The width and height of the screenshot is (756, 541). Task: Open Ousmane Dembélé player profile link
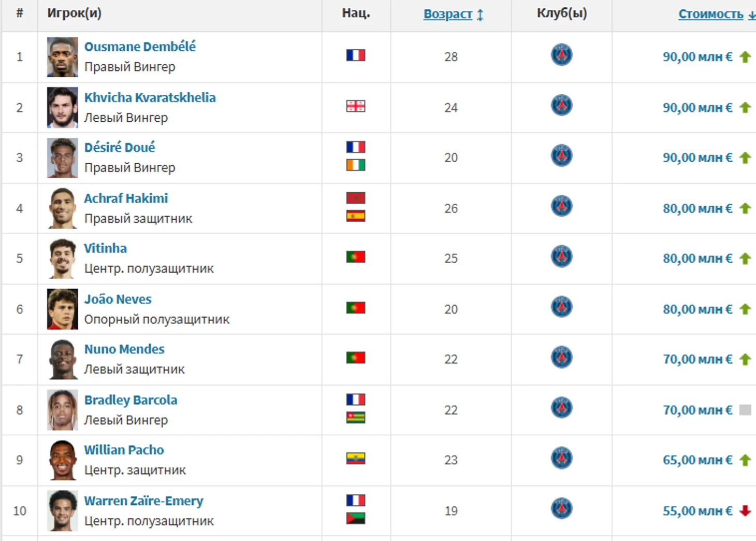(140, 47)
